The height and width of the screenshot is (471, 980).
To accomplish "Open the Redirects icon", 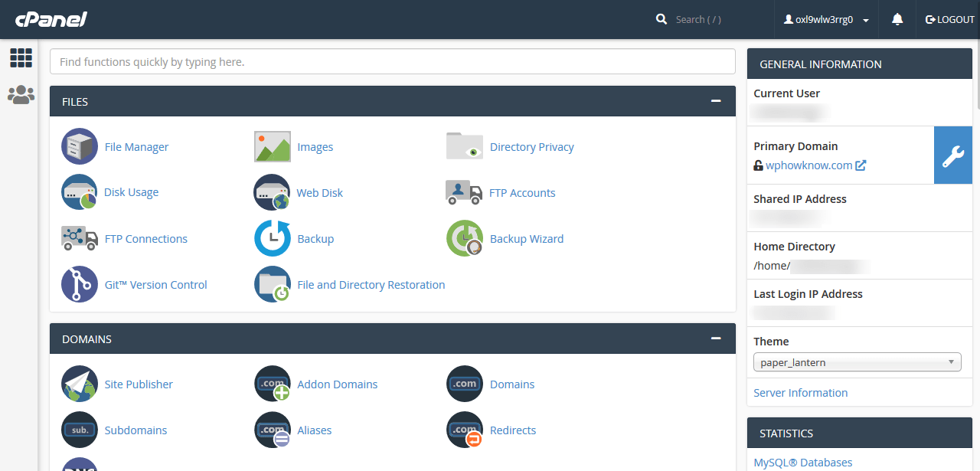I will click(465, 430).
